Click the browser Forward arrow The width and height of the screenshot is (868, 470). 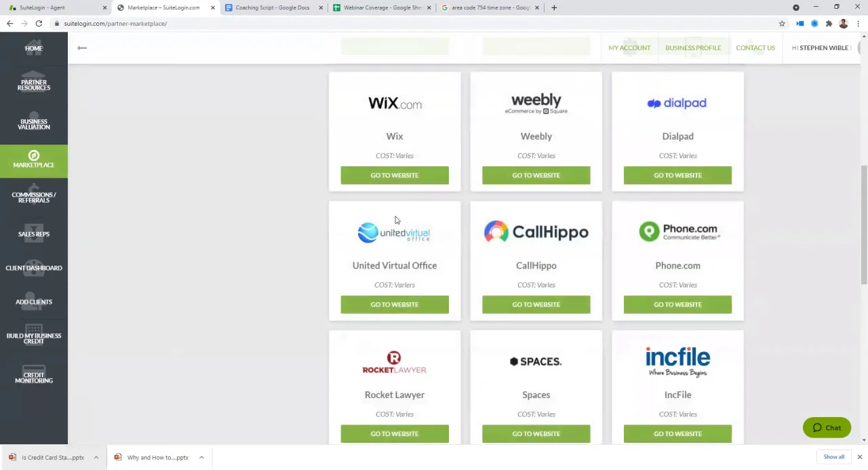(x=24, y=24)
